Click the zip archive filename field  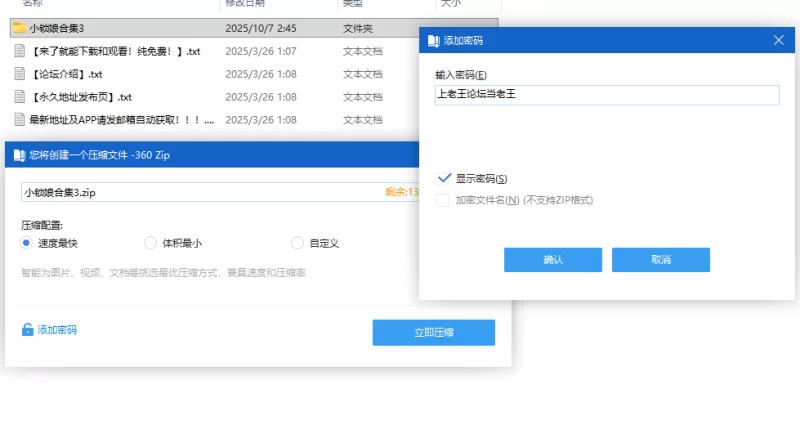(x=200, y=192)
